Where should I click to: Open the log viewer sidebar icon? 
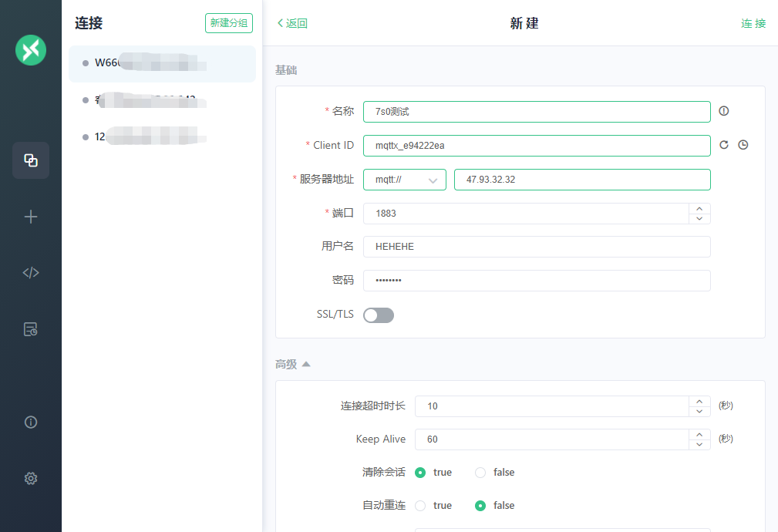(x=31, y=329)
